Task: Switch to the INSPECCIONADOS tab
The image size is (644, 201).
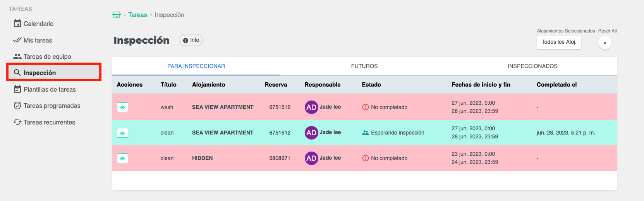Action: [x=532, y=66]
